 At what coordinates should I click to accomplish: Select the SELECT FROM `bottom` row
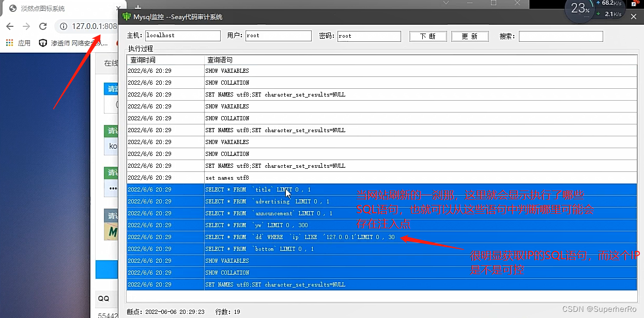[x=382, y=249]
